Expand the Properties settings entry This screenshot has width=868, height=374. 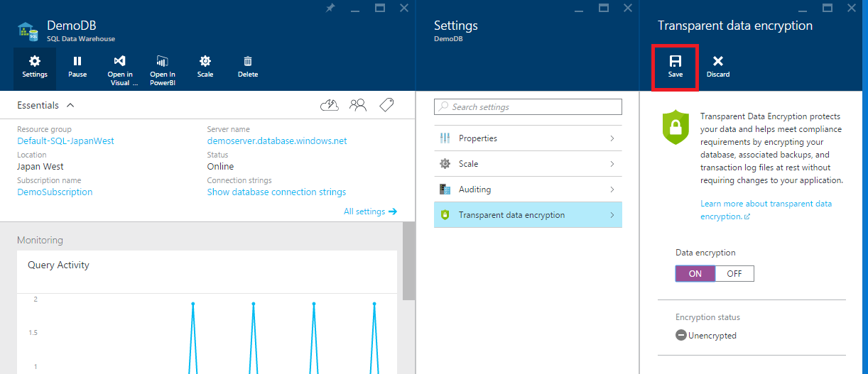(x=528, y=138)
